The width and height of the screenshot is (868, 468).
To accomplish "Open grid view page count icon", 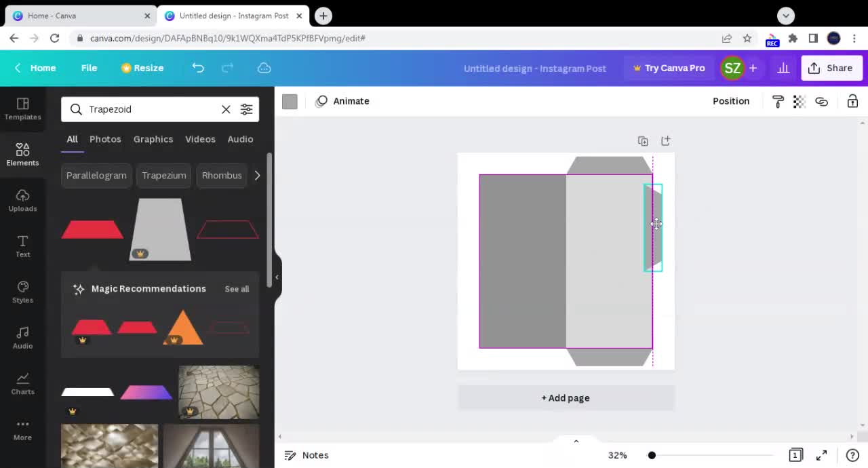I will [x=796, y=455].
